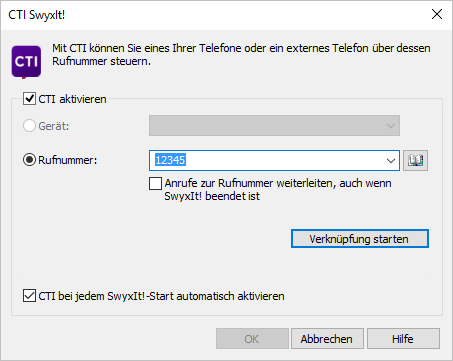Open help via the Hilfe button
The width and height of the screenshot is (453, 361).
403,339
